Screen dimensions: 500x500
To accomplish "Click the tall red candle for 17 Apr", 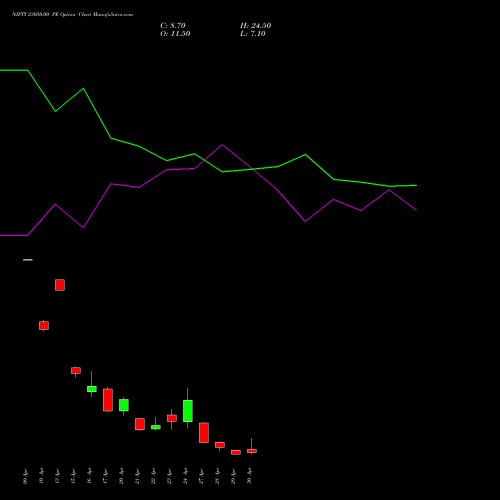I will point(108,400).
